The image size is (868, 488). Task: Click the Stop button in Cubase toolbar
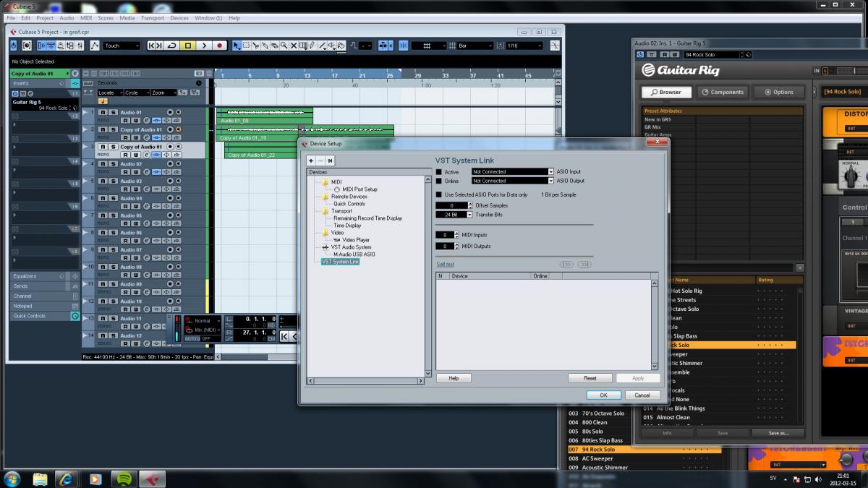pos(188,46)
